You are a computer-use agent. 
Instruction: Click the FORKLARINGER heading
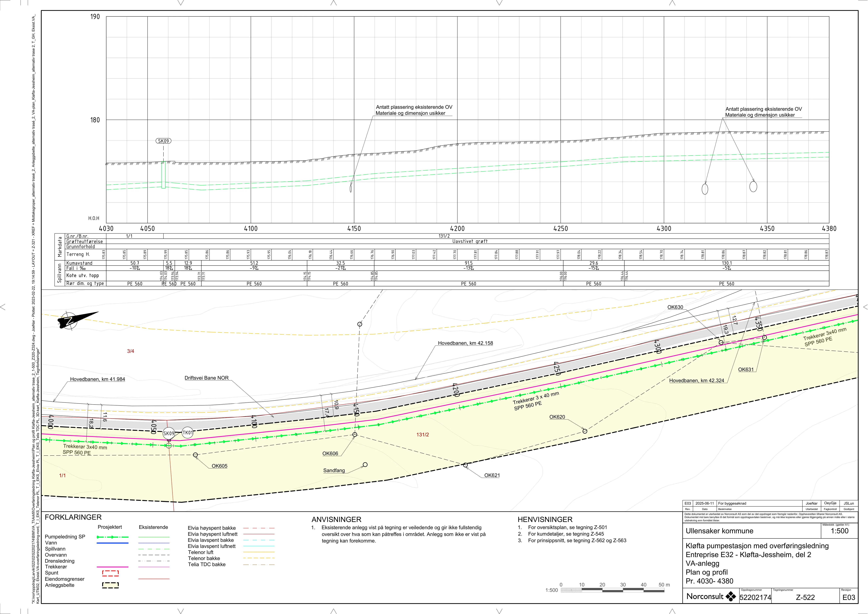[73, 518]
